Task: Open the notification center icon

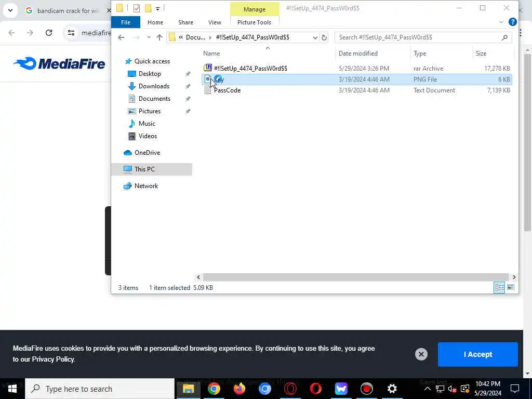Action: [x=515, y=389]
